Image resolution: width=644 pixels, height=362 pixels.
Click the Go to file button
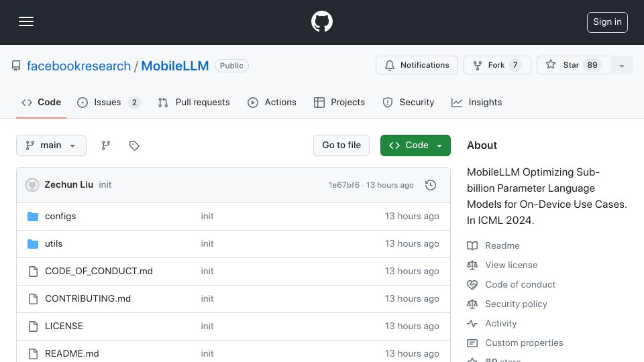coord(341,145)
